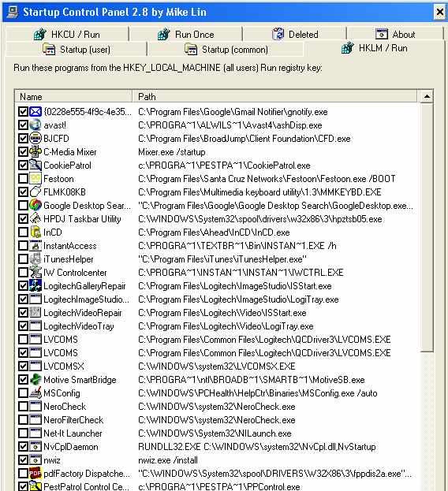448x491 pixels.
Task: Disable the CookiePatrol checkbox
Action: (23, 166)
